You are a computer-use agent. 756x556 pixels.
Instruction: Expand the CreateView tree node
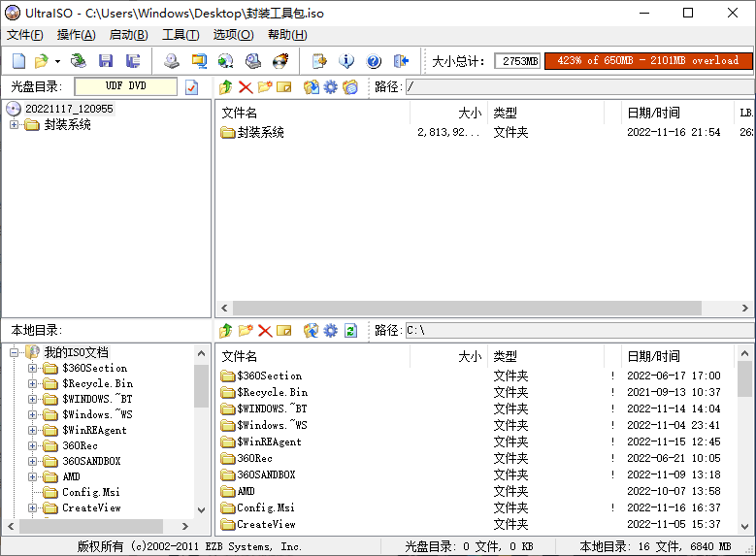pyautogui.click(x=32, y=507)
